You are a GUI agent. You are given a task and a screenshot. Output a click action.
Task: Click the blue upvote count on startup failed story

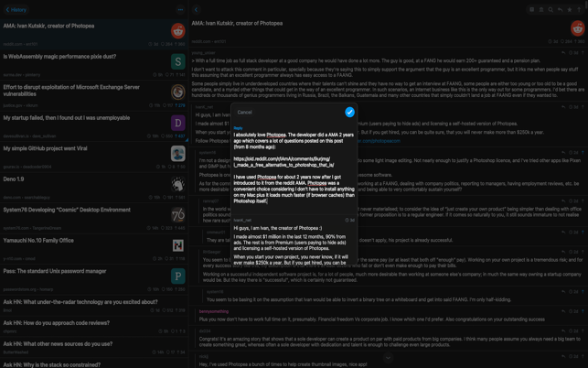pos(180,135)
